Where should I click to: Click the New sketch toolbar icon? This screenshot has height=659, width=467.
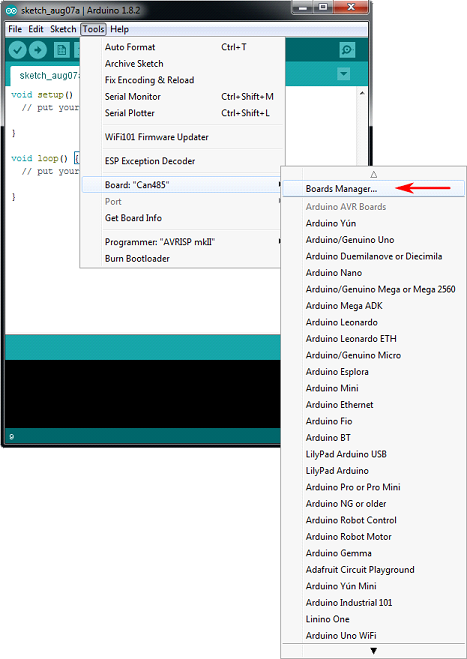click(62, 50)
